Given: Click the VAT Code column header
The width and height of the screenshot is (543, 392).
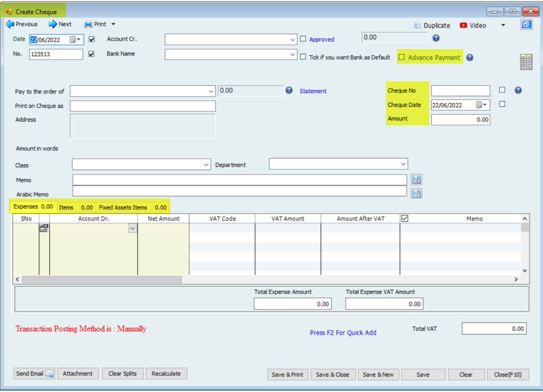Looking at the screenshot, I should click(222, 218).
